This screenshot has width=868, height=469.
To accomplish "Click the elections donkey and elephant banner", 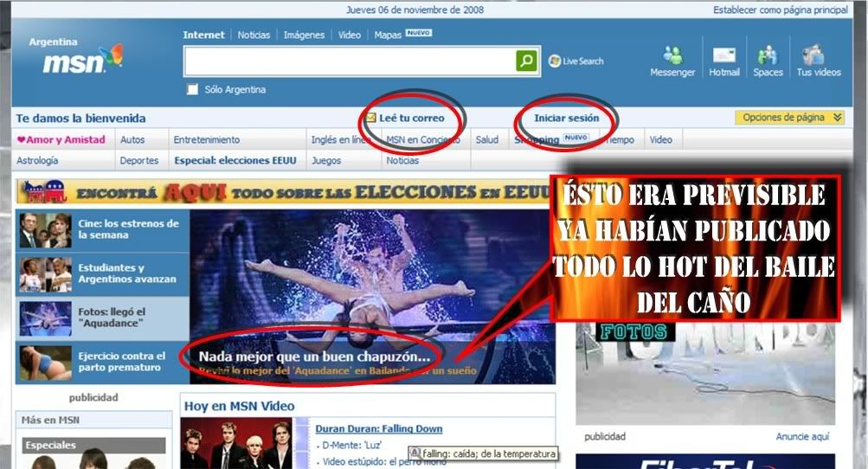I will [x=284, y=192].
